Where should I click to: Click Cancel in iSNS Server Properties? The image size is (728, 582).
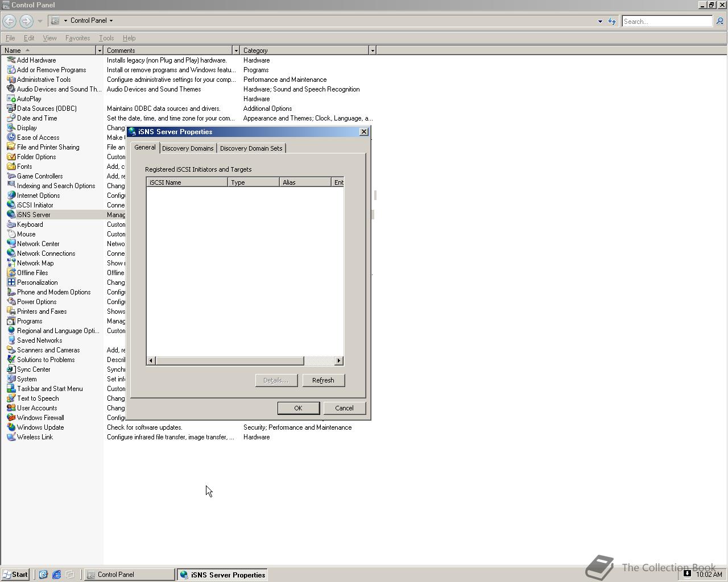click(344, 408)
